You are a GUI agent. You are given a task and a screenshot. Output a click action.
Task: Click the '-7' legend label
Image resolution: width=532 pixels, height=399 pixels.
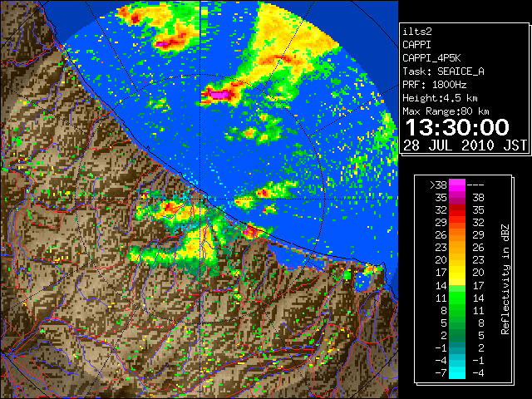[x=441, y=373]
